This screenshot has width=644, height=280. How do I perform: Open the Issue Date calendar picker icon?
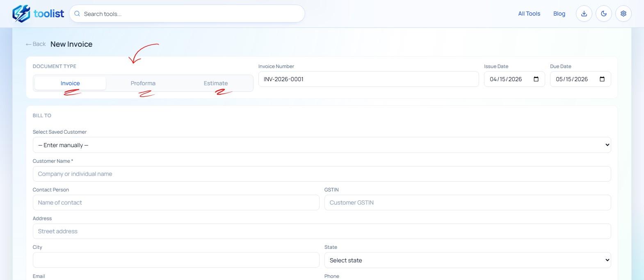[x=536, y=79]
